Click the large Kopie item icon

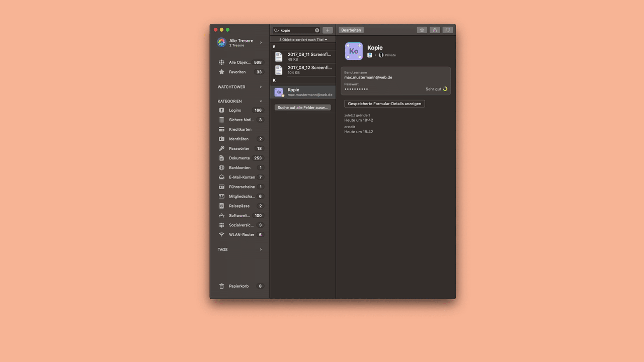click(354, 51)
